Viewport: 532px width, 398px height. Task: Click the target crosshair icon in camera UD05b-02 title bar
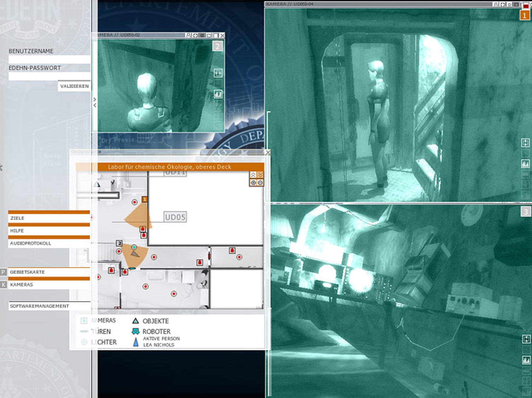click(x=195, y=35)
